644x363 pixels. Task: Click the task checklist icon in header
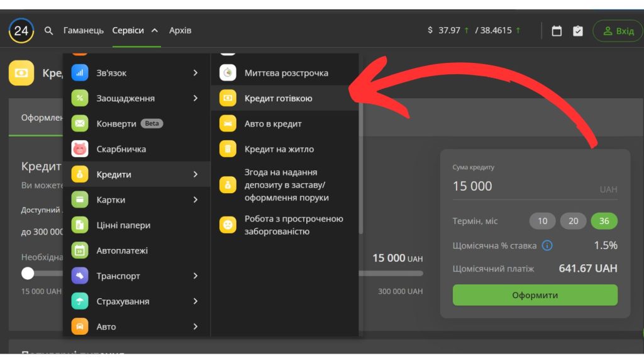tap(578, 31)
